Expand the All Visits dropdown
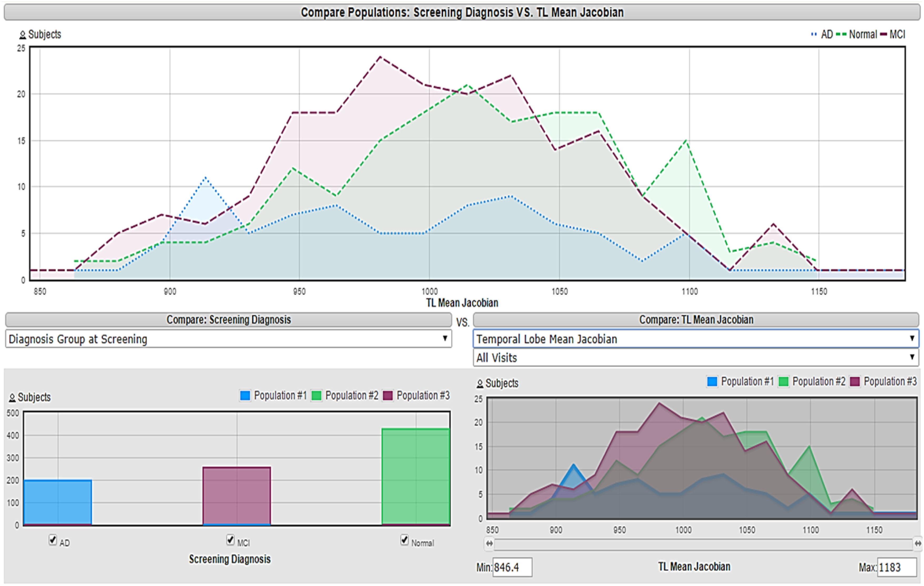The image size is (924, 586). pos(695,357)
